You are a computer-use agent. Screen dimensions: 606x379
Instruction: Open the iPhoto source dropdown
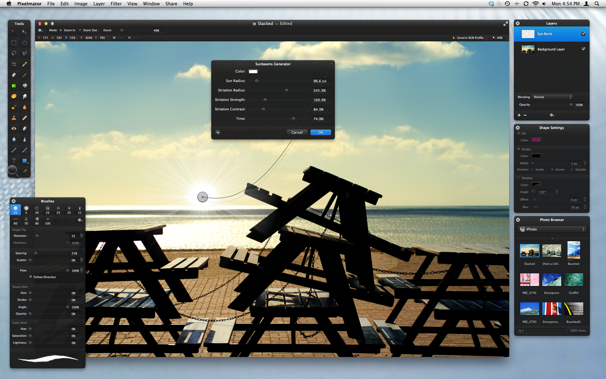click(552, 229)
